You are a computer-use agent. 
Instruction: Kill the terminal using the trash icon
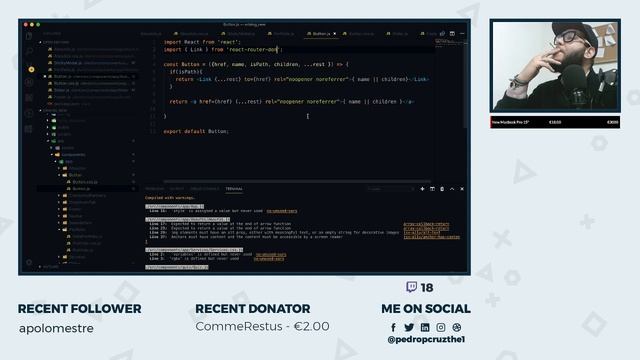[x=442, y=189]
